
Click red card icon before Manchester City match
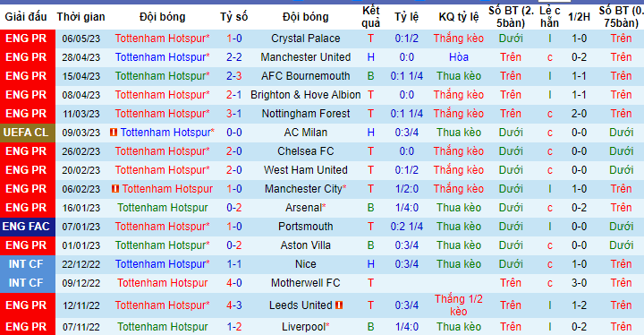115,189
